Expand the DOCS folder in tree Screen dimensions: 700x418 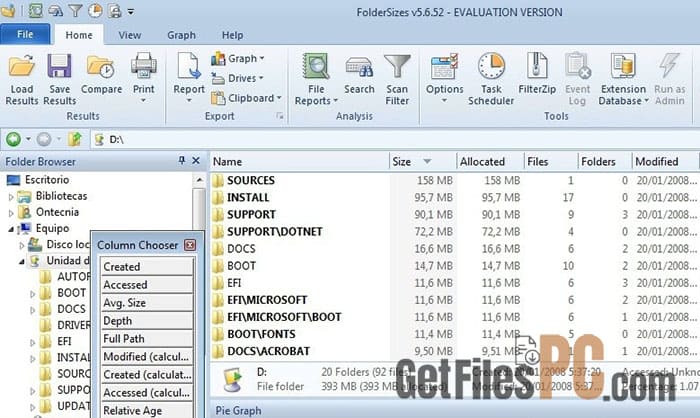(33, 310)
